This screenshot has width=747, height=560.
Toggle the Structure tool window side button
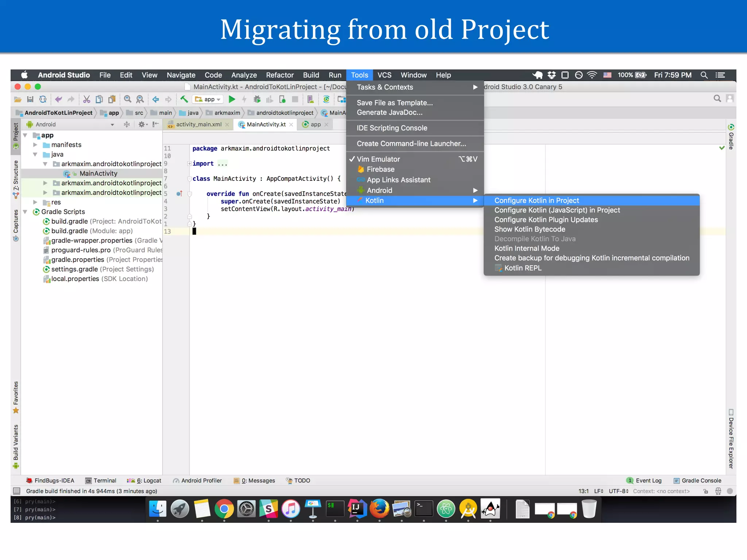tap(16, 179)
